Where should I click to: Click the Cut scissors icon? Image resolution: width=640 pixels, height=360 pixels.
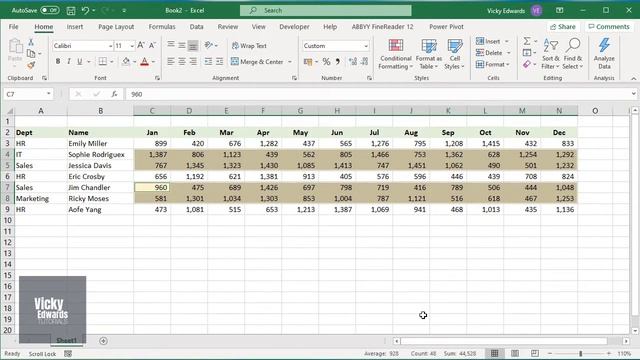(31, 42)
